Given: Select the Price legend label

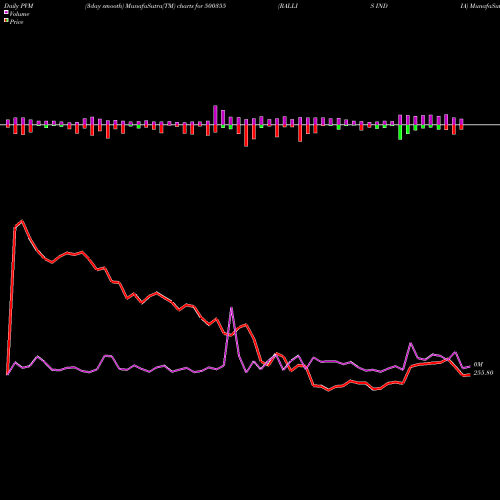Looking at the screenshot, I should [x=16, y=22].
